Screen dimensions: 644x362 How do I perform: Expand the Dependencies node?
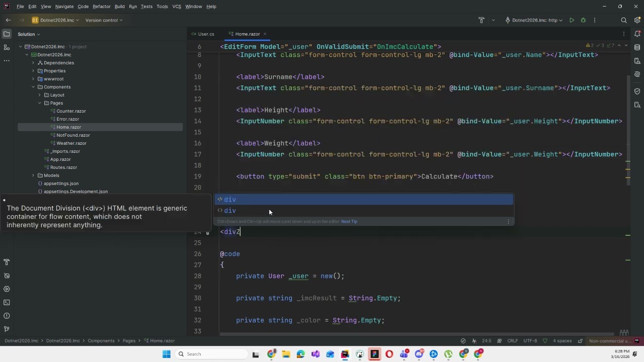(33, 63)
